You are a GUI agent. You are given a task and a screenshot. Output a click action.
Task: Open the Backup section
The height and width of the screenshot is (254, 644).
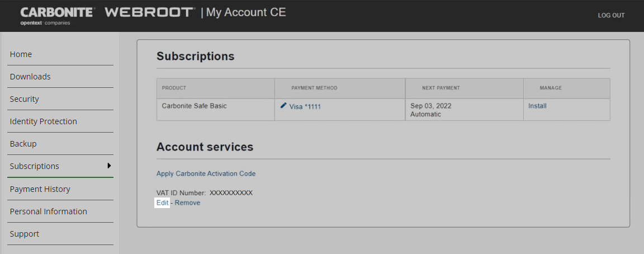click(x=23, y=144)
